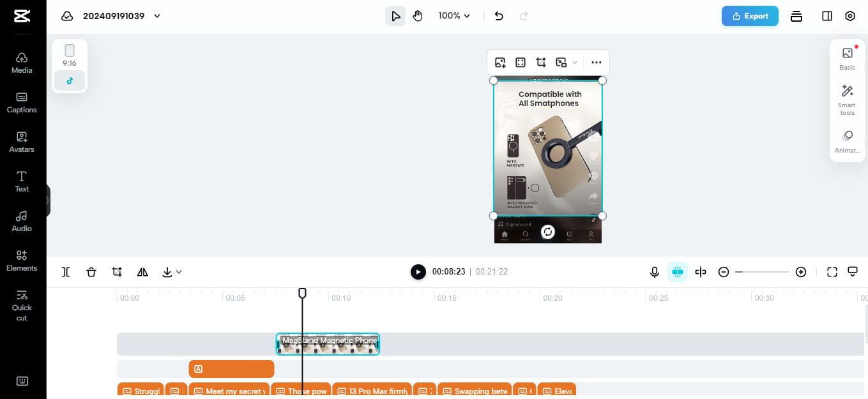Click the remove background icon above canvas
The image size is (868, 399).
561,63
